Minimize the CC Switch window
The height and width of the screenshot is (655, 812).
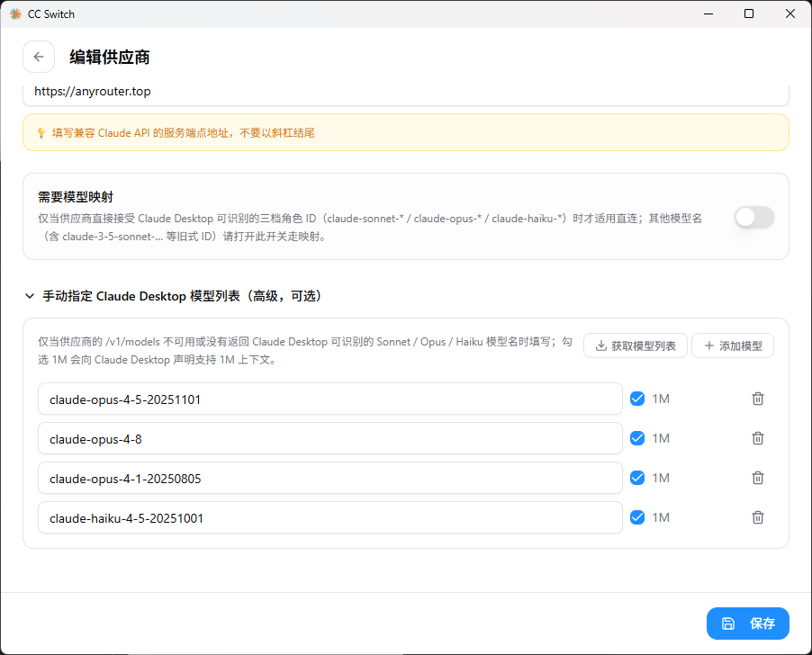[708, 14]
